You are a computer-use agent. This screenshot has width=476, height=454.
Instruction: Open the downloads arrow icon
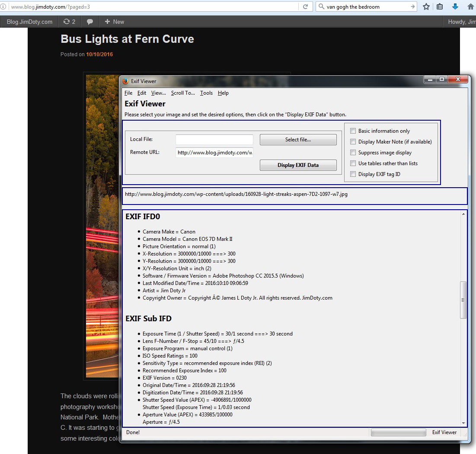(x=455, y=6)
